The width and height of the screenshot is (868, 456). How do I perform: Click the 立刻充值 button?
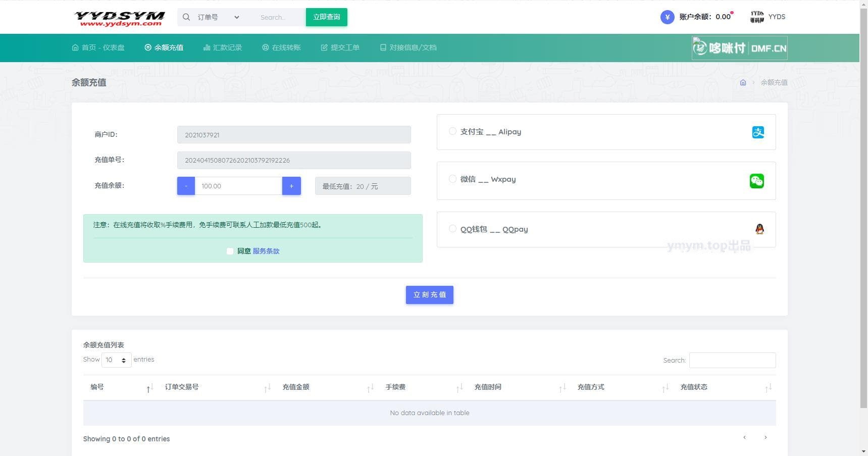pyautogui.click(x=430, y=295)
